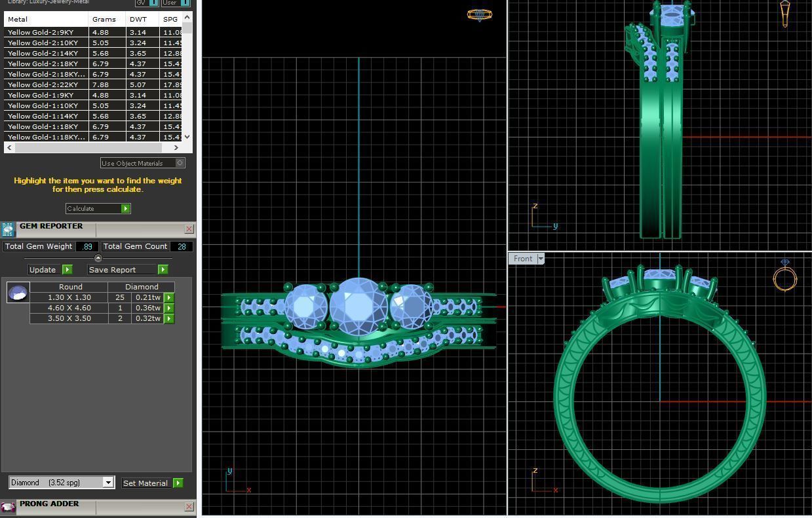Viewport: 812px width, 518px height.
Task: Close the Prong Adder panel
Action: pos(189,506)
